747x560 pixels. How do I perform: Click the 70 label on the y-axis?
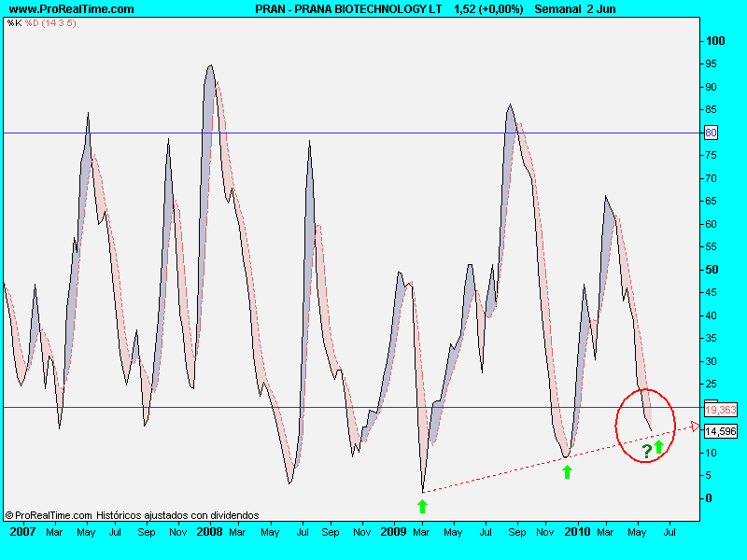coord(711,178)
